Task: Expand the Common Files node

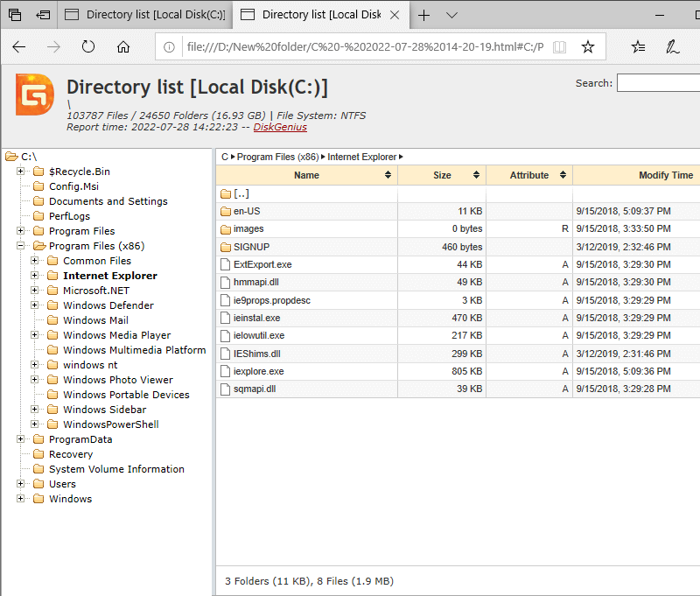Action: point(34,260)
